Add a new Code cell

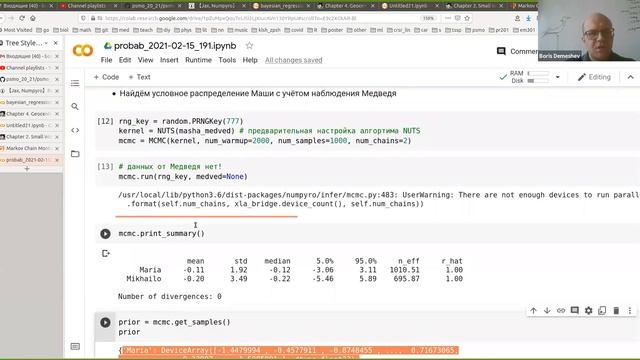click(x=106, y=77)
